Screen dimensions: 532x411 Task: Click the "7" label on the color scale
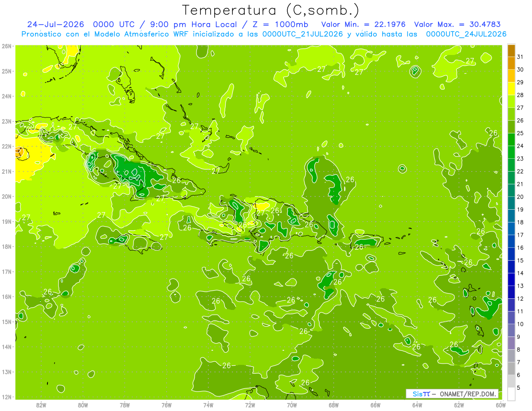pos(519,362)
